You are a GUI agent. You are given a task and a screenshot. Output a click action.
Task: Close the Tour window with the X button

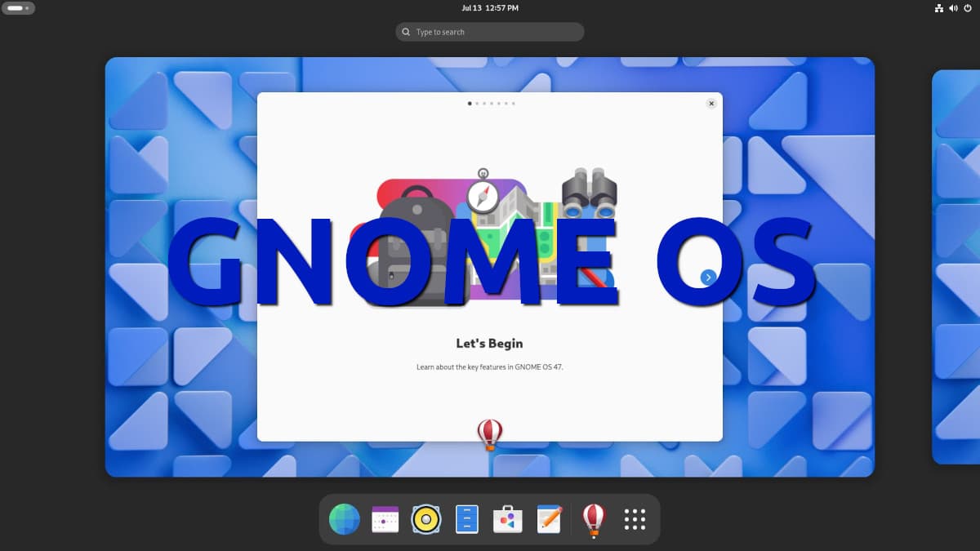click(x=711, y=104)
